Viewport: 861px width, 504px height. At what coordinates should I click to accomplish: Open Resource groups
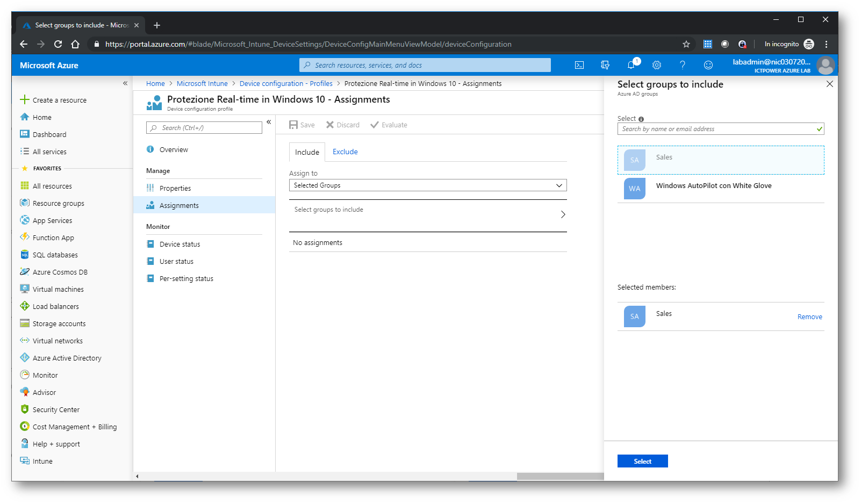pyautogui.click(x=52, y=203)
